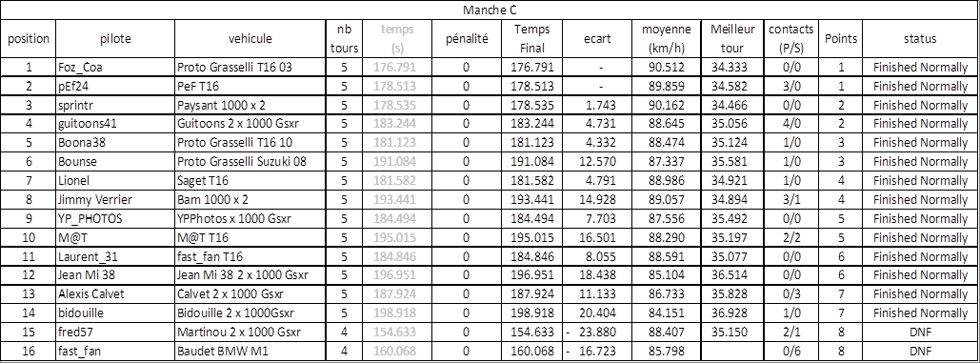Image resolution: width=980 pixels, height=363 pixels.
Task: Select the Alexis Calvet pilot cell
Action: tap(115, 294)
